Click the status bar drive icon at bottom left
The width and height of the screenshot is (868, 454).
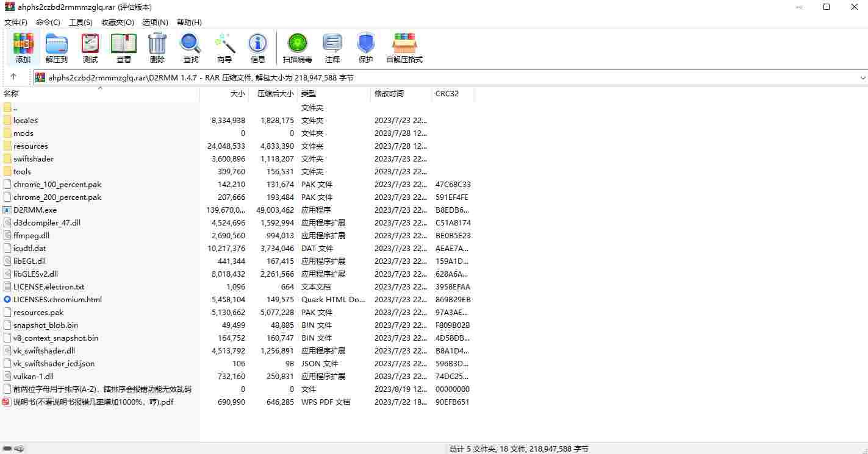point(6,449)
